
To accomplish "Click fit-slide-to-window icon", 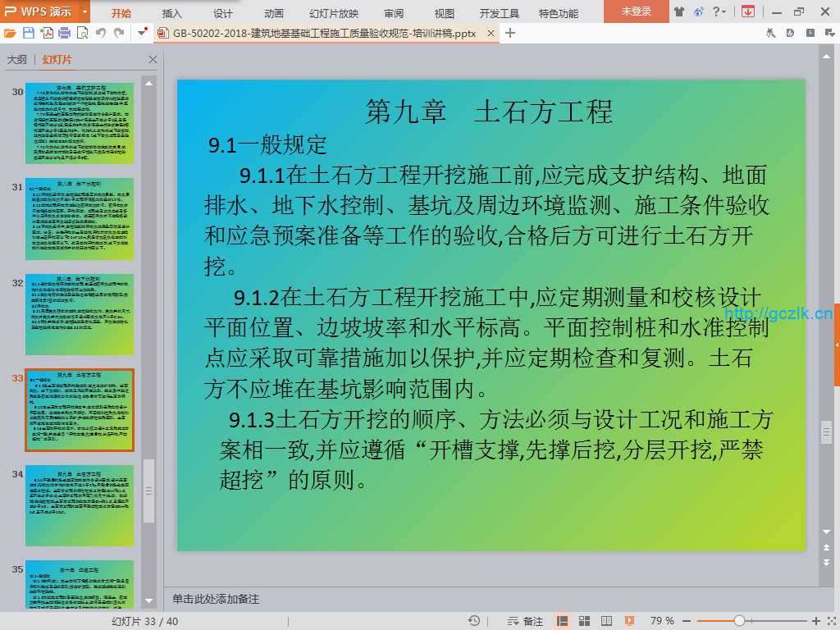I will coord(829,621).
